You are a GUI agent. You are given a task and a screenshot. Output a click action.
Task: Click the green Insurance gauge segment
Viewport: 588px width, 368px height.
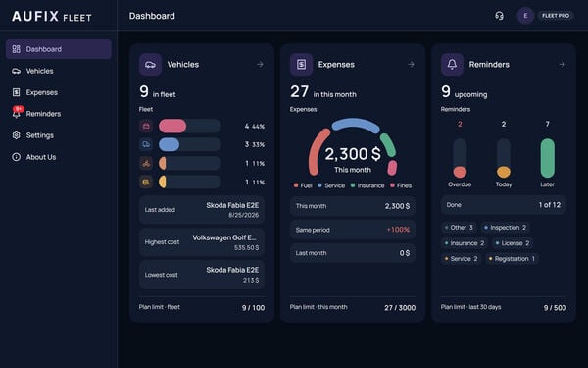point(388,144)
